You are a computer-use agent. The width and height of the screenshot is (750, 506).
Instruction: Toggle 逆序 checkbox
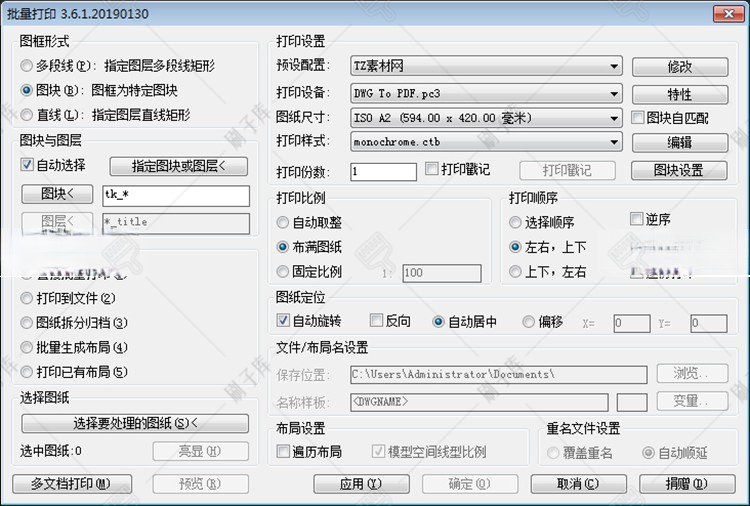[636, 219]
